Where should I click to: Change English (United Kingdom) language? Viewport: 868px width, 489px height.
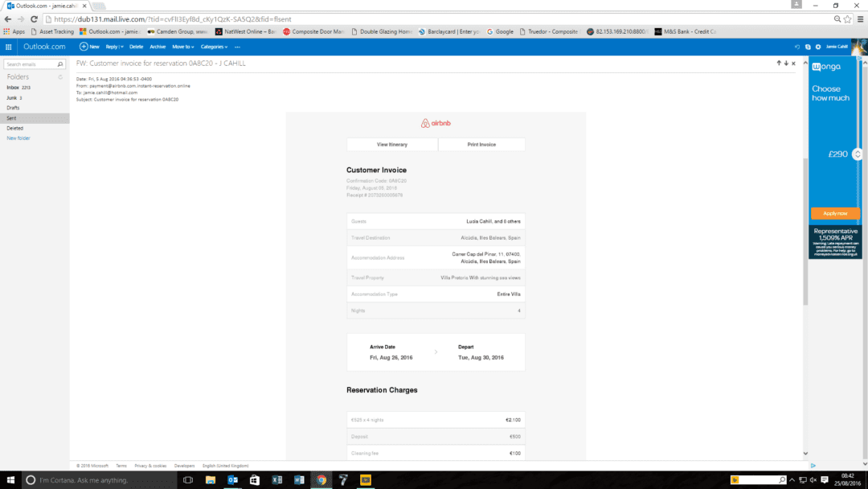[x=225, y=466]
